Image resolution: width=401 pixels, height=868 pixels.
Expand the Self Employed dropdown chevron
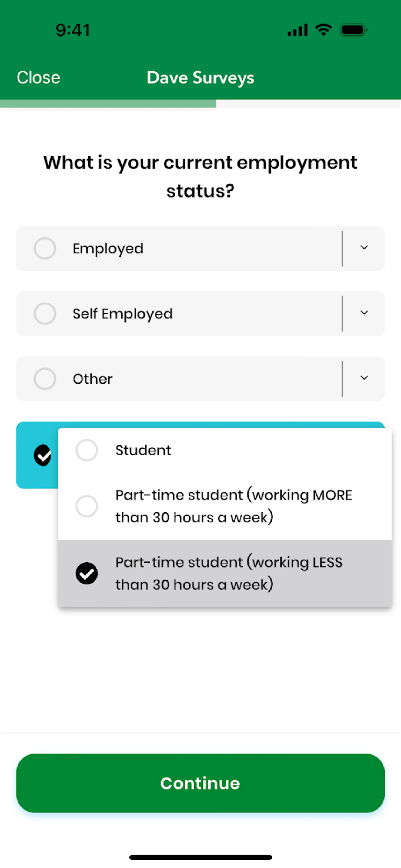pos(364,313)
